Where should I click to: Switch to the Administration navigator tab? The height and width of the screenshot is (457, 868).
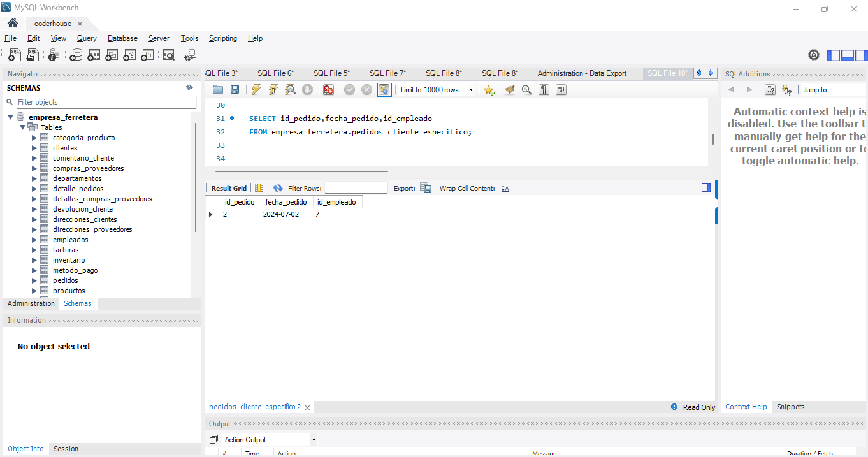pyautogui.click(x=31, y=303)
